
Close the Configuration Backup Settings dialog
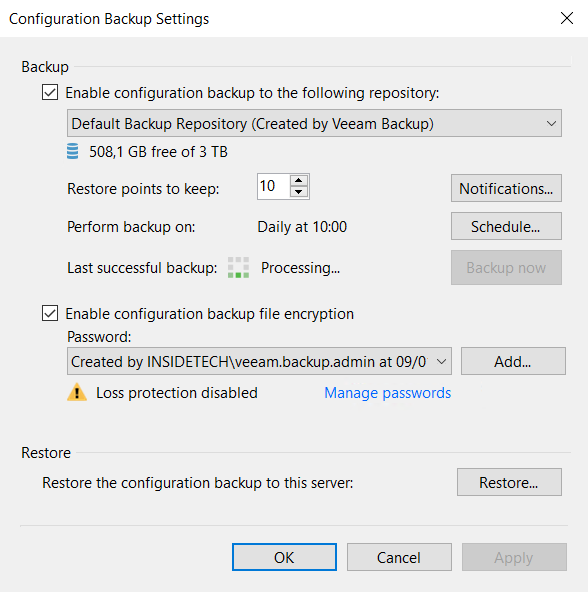[x=566, y=18]
